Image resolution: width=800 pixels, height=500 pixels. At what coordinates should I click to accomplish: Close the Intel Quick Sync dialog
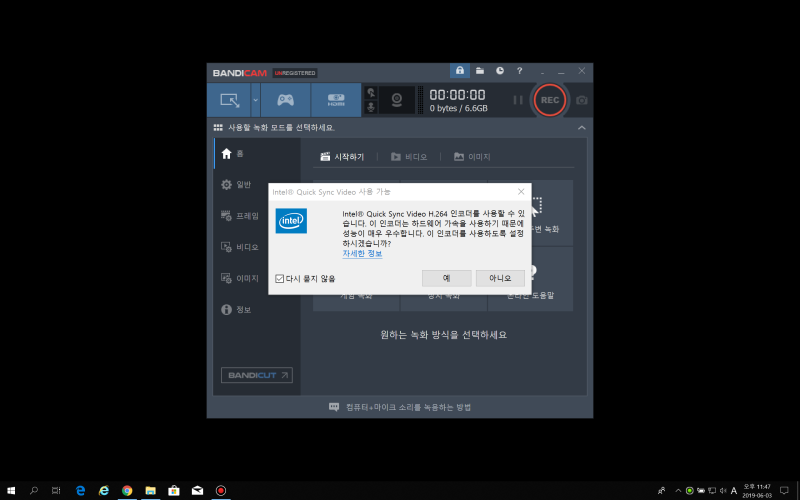pyautogui.click(x=521, y=192)
